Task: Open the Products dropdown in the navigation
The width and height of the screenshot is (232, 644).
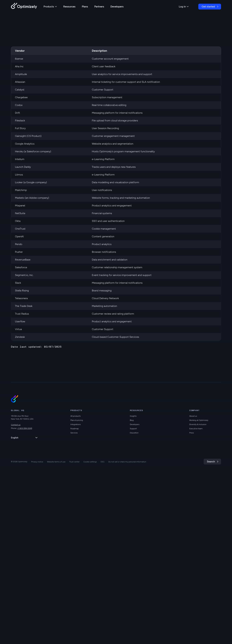Action: pos(50,6)
